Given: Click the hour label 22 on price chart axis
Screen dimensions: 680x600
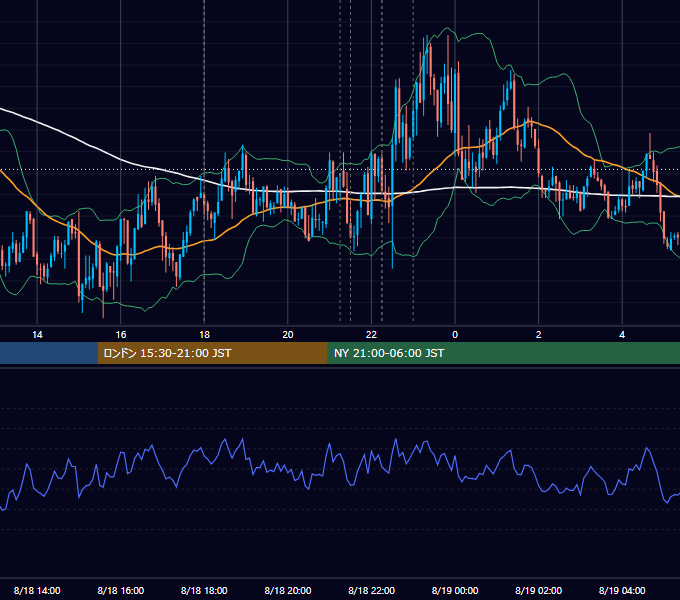Looking at the screenshot, I should [372, 335].
